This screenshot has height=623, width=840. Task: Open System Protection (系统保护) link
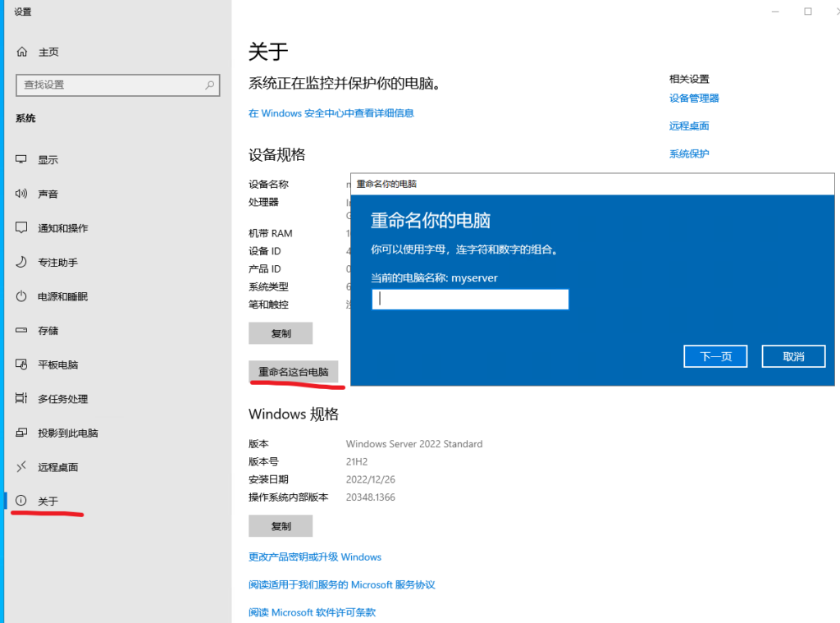[689, 153]
